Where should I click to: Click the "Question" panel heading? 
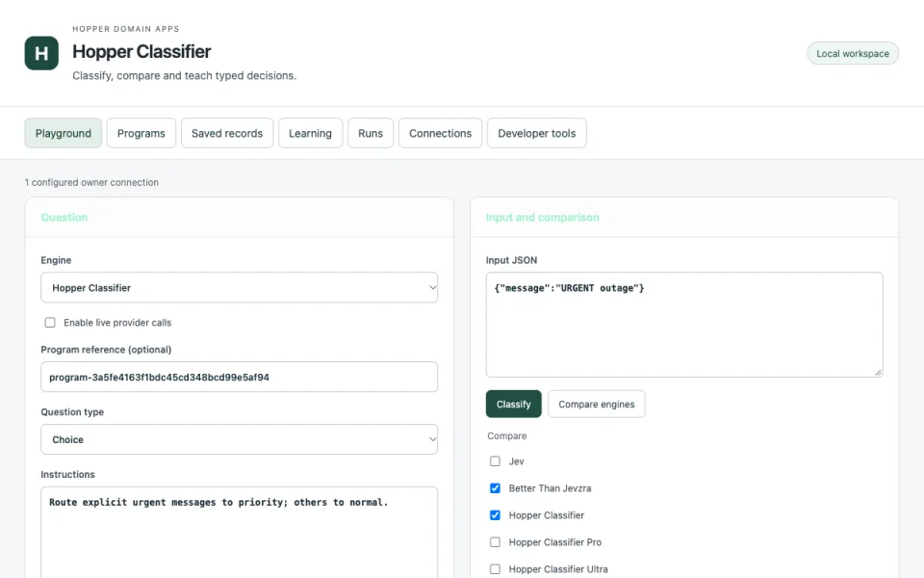click(64, 217)
